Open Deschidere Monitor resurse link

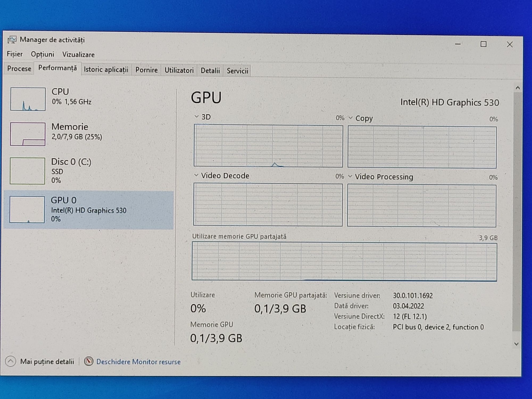[138, 362]
